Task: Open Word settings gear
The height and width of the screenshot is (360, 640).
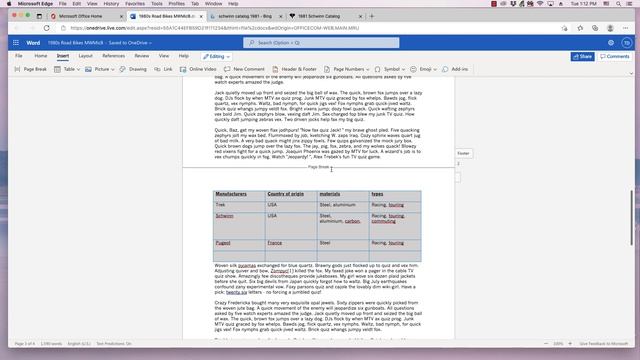Action: pos(611,43)
